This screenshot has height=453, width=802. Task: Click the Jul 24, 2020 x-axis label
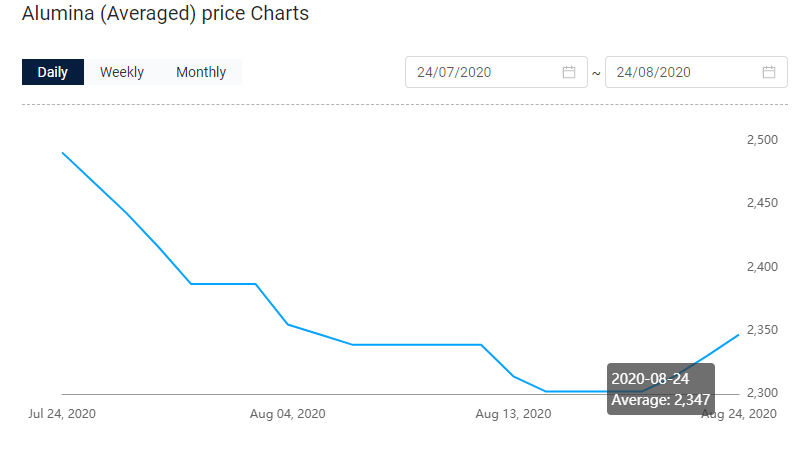point(62,414)
